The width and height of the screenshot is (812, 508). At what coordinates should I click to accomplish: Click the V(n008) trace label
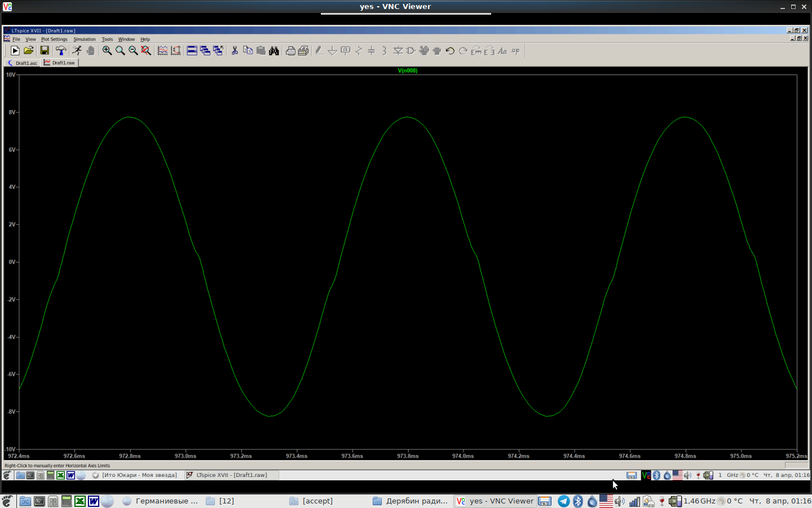[x=407, y=71]
